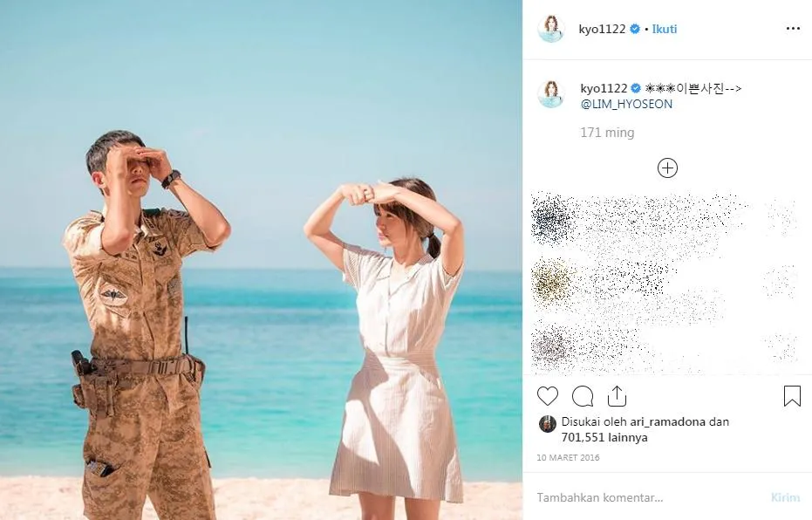Open the kyo1122 profile picture in the header
Viewport: 812px width, 520px height.
(551, 29)
